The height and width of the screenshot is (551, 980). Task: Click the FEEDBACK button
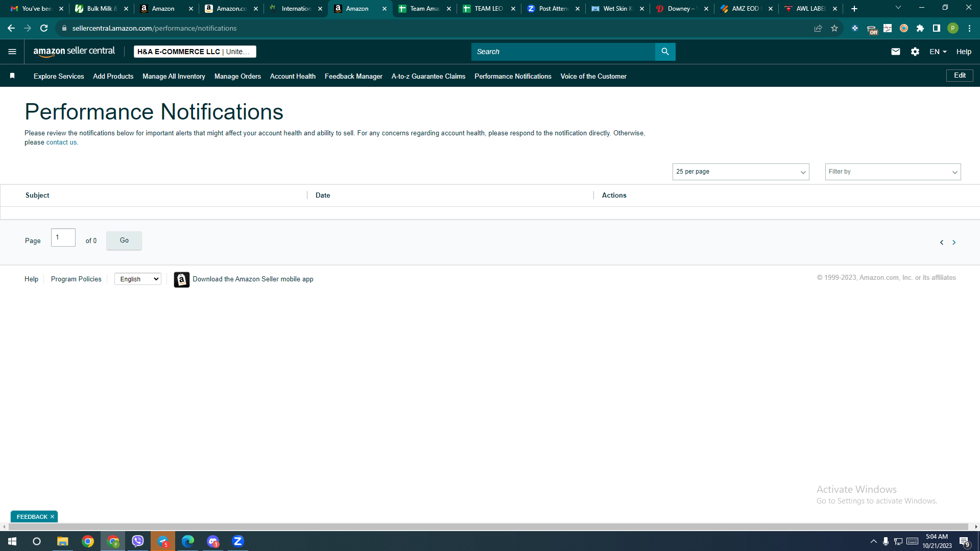point(32,517)
